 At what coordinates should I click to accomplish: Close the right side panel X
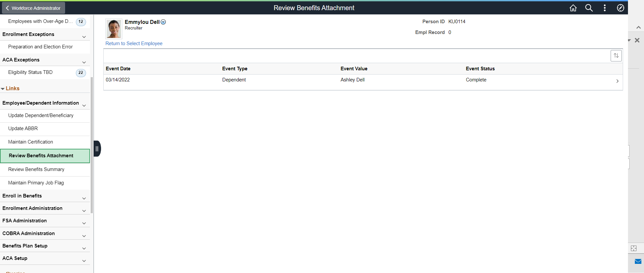637,40
